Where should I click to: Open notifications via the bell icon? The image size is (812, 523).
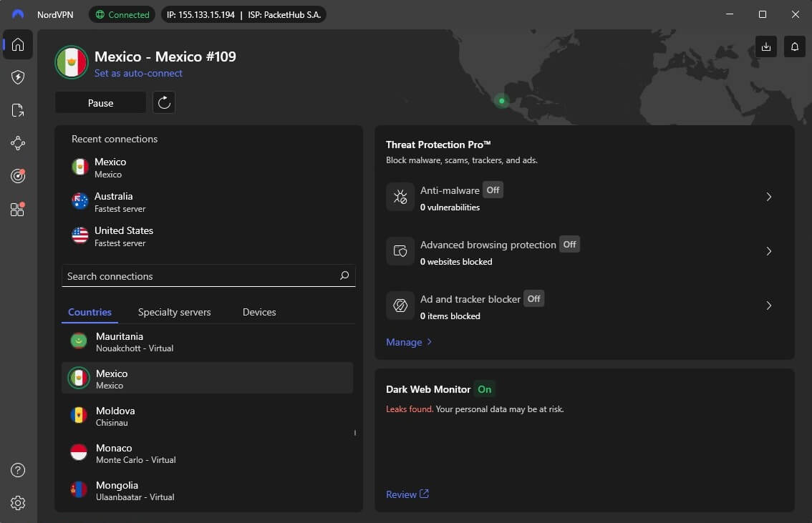pyautogui.click(x=794, y=46)
